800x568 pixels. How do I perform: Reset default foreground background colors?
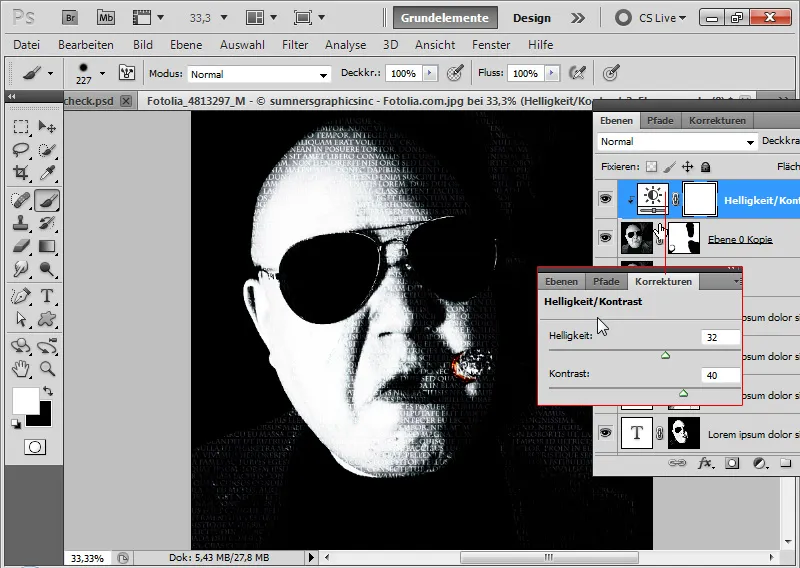pyautogui.click(x=16, y=424)
